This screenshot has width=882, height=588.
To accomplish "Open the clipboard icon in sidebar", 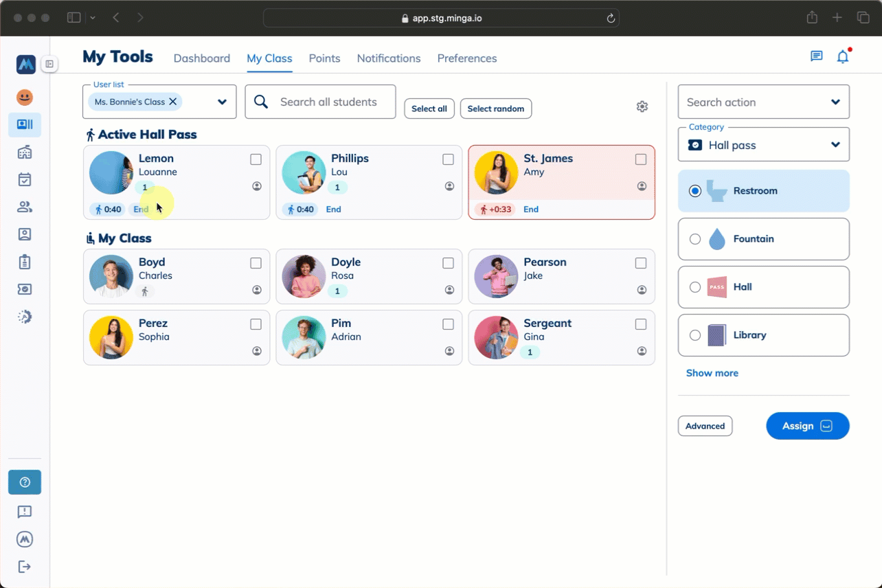I will tap(25, 262).
